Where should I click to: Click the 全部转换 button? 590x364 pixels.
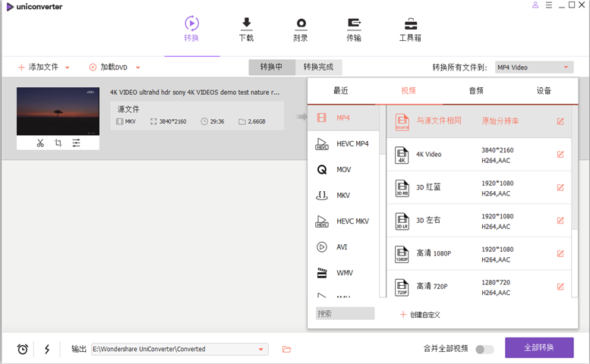(539, 347)
